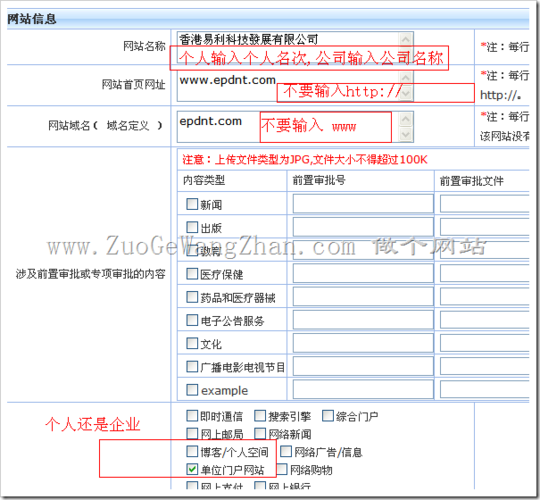Select the 药品和医疗器械 checkbox

coord(192,297)
